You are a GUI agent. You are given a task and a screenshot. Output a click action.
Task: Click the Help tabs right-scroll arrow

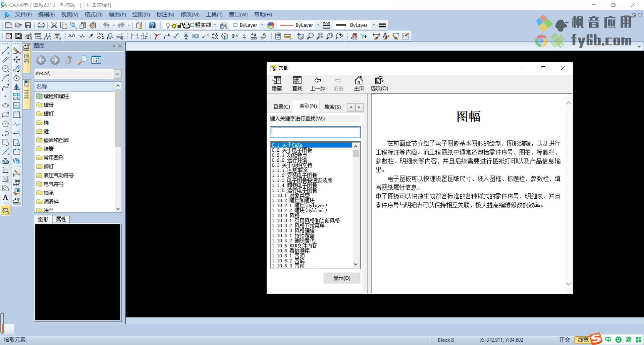[359, 107]
